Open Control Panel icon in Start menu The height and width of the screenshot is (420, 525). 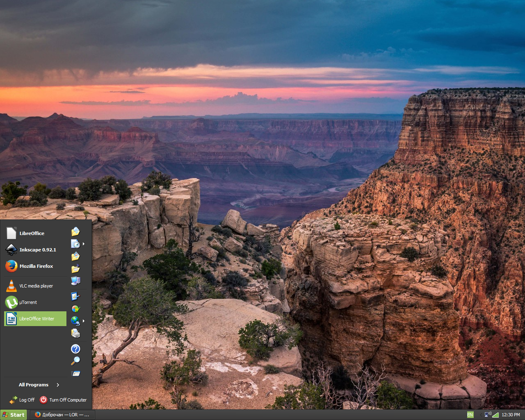click(x=75, y=296)
